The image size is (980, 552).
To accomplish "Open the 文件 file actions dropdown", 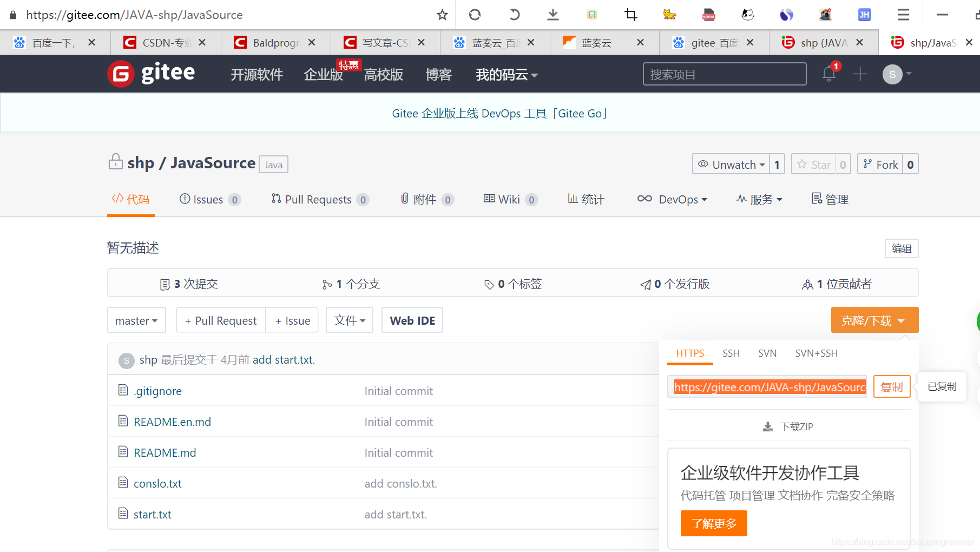I will pos(349,320).
